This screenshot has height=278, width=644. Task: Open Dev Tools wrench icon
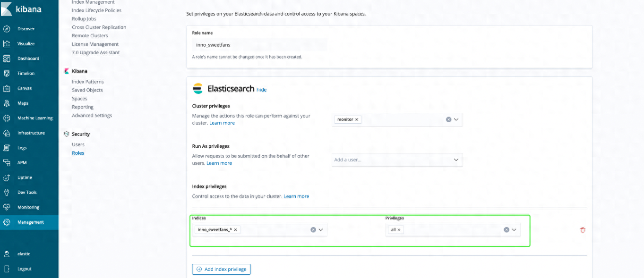click(7, 193)
